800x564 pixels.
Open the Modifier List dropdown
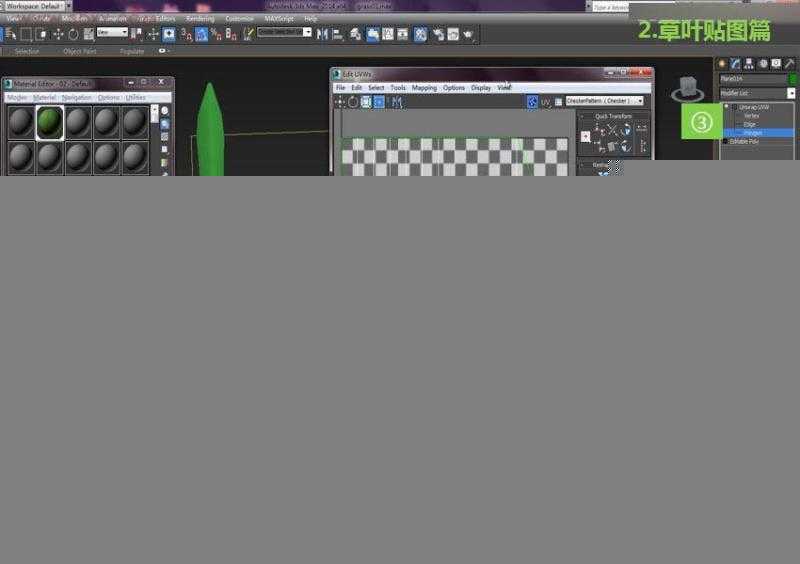[757, 93]
